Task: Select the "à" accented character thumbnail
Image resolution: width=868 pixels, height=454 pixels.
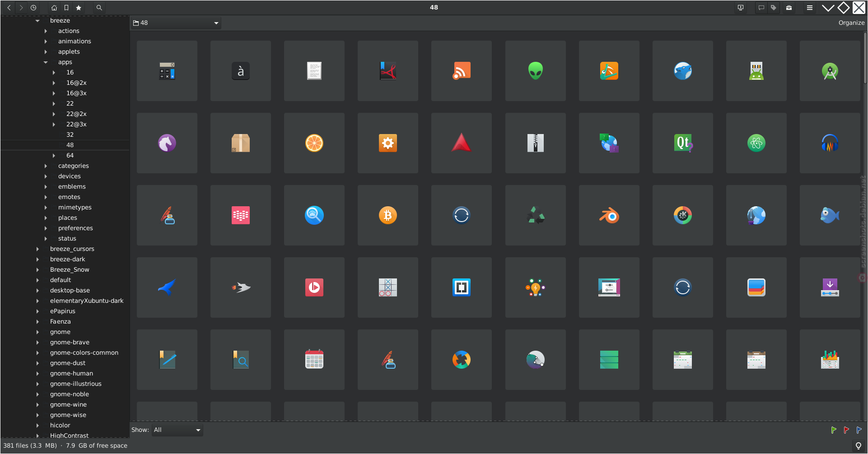Action: pyautogui.click(x=241, y=71)
